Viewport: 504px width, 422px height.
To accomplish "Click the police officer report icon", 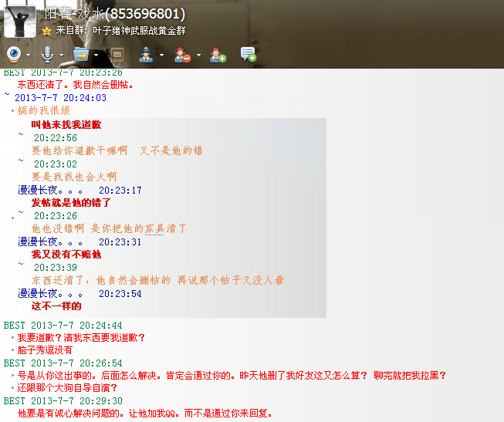I will 146,54.
